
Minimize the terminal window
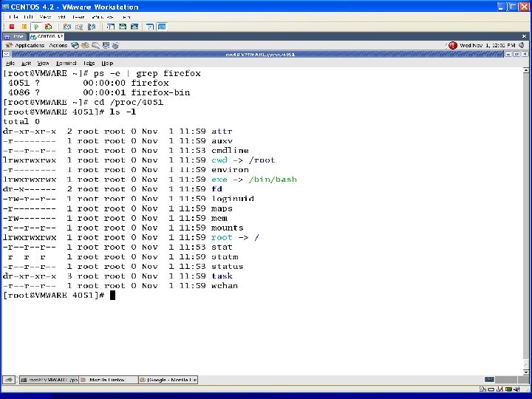pos(508,54)
